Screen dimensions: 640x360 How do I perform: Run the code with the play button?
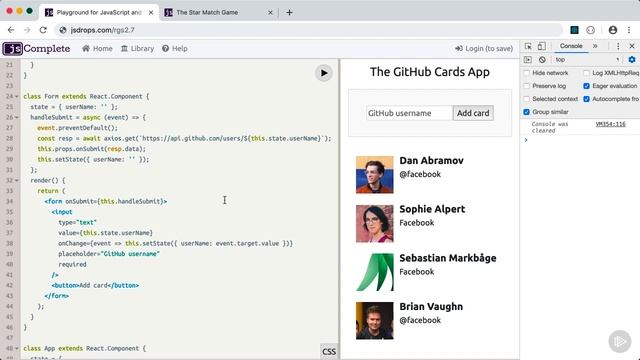click(324, 73)
